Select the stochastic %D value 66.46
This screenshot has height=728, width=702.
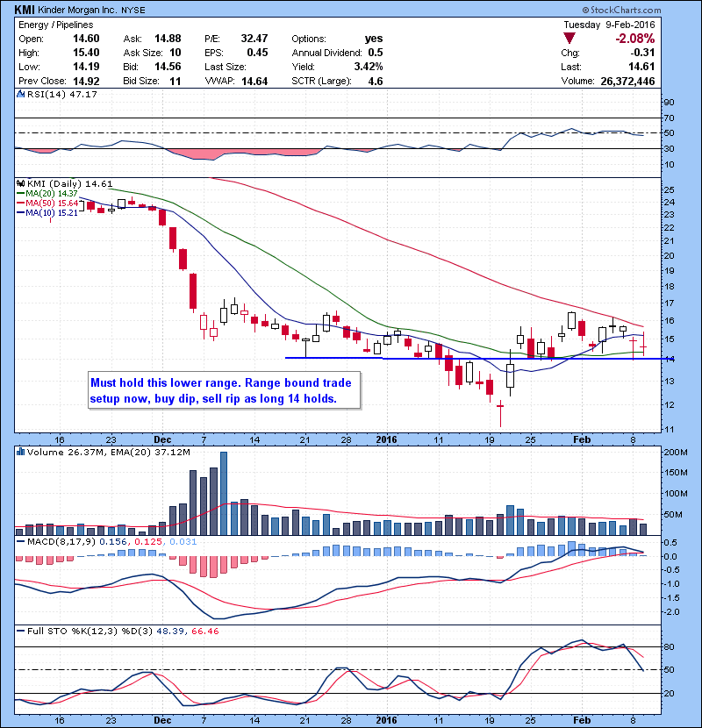point(204,632)
